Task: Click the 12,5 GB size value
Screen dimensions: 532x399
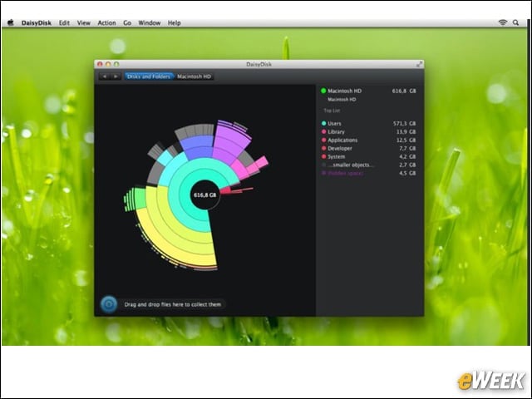Action: click(x=406, y=140)
